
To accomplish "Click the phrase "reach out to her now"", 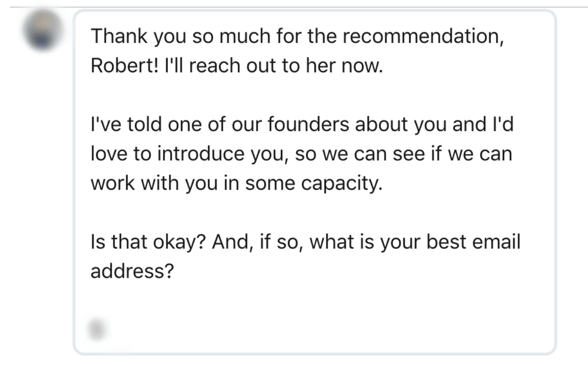I will click(x=286, y=66).
